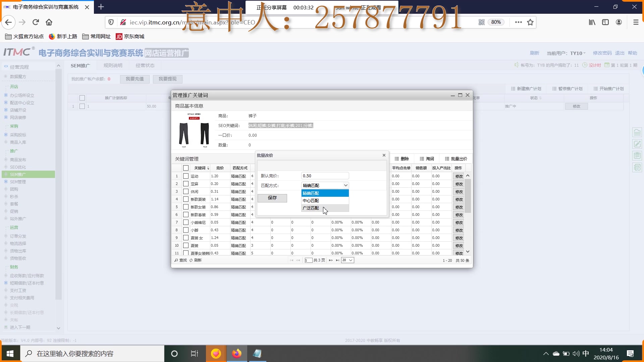Click the Windows taskbar search box
Image resolution: width=644 pixels, height=362 pixels.
pos(93,354)
